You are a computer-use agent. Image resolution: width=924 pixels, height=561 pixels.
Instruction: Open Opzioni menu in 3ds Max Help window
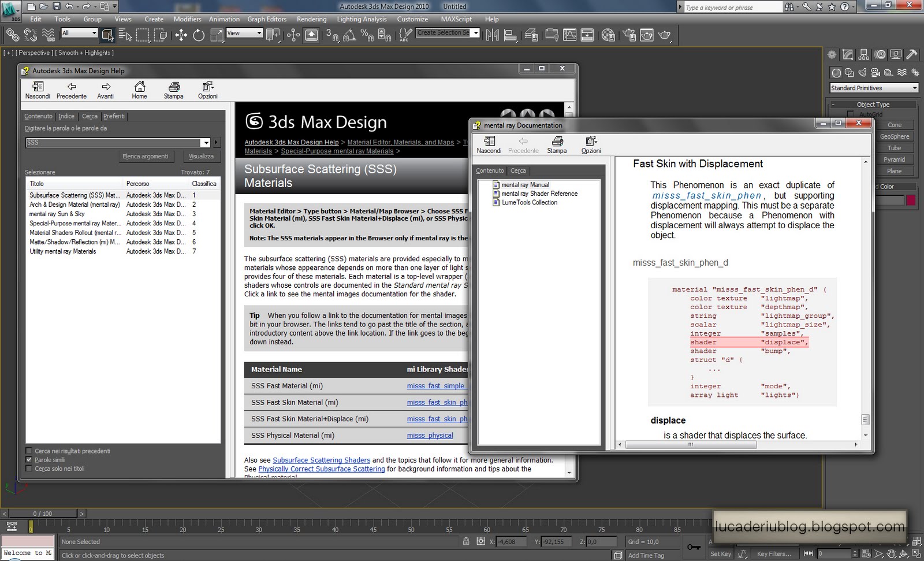208,90
